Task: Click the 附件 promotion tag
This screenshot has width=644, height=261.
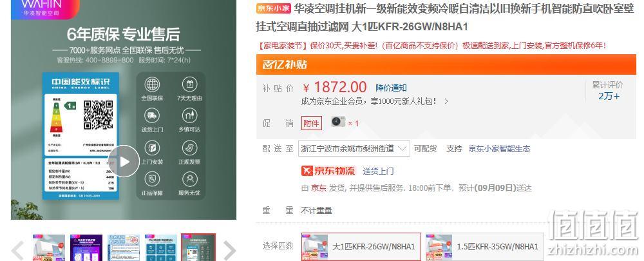Action: tap(311, 123)
